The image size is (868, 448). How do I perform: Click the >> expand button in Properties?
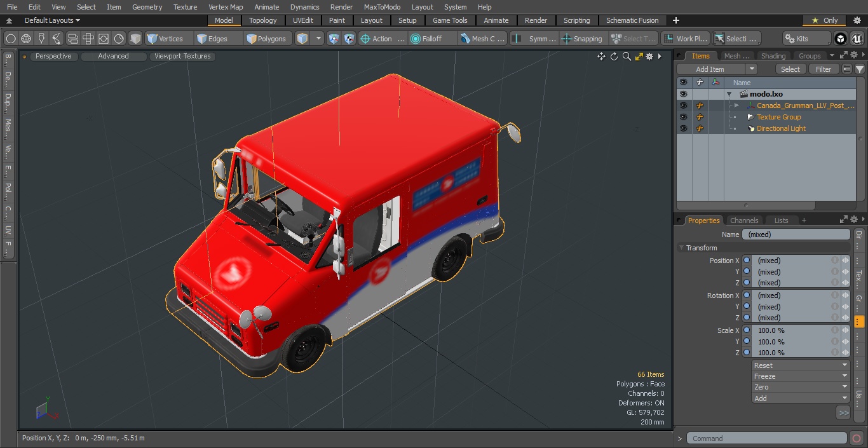coord(843,413)
